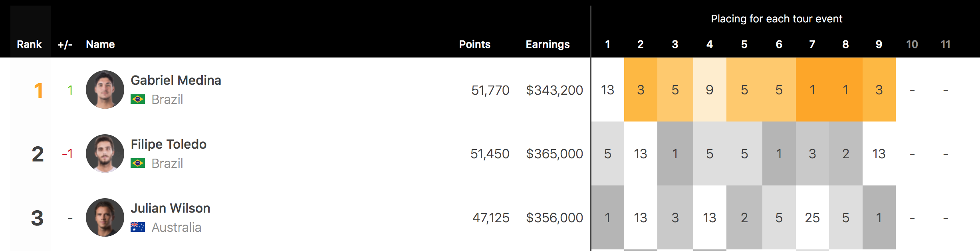Select the event 7 column header
This screenshot has width=980, height=251.
812,44
